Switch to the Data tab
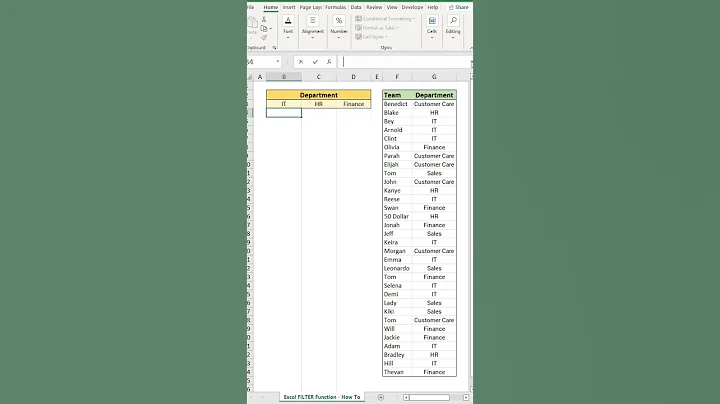The width and height of the screenshot is (720, 404). 356,7
